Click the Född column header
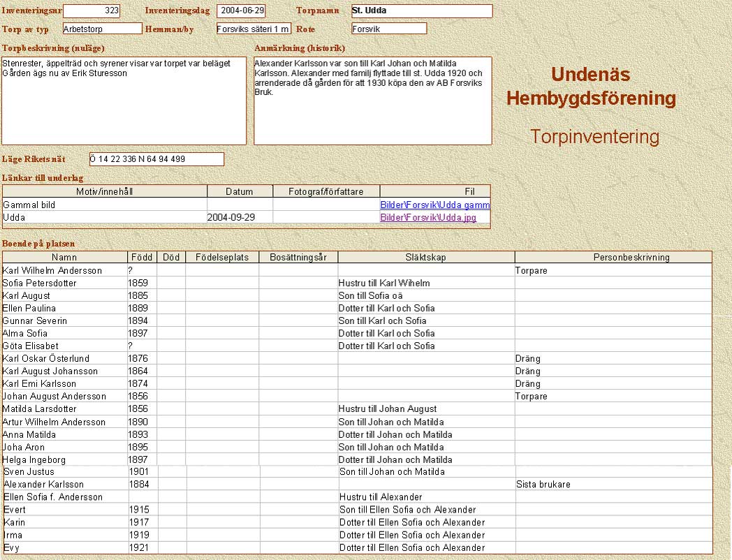 (142, 258)
